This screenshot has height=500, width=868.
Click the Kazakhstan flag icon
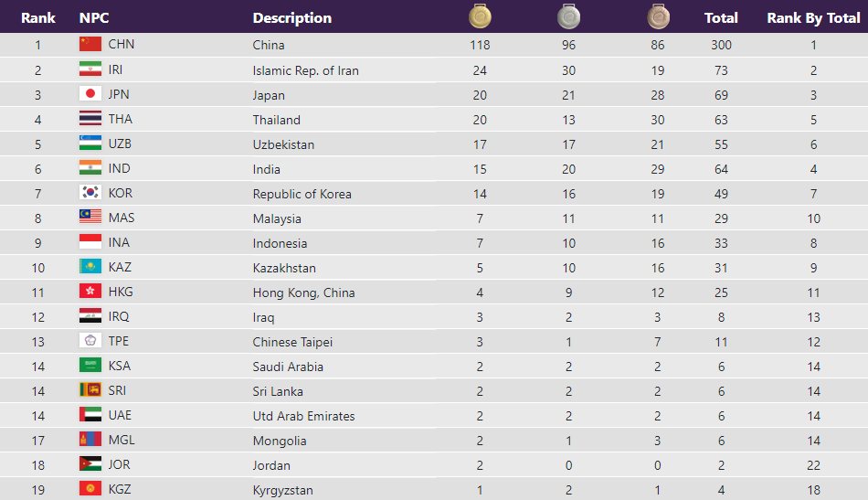90,267
